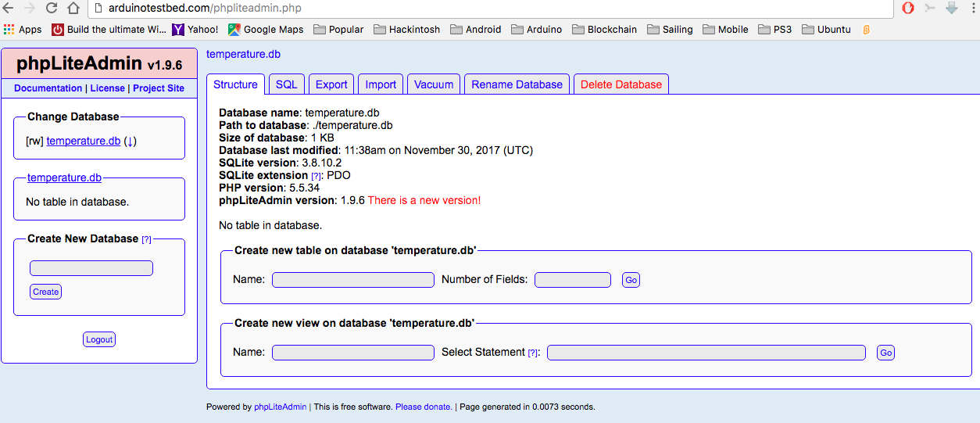Screen dimensions: 980x423
Task: Click the temperature.db breadcrumb above tabs
Action: 243,54
